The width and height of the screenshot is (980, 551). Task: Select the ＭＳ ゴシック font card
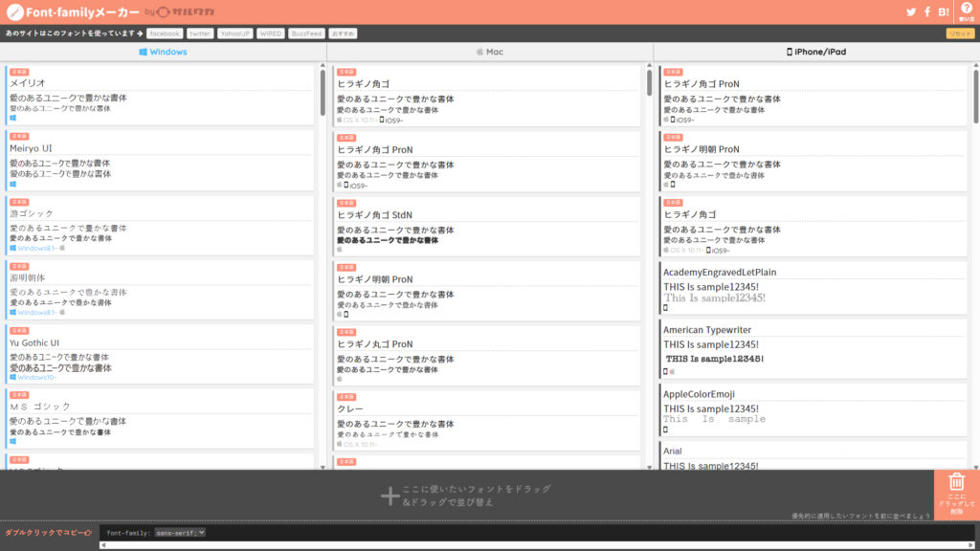pos(160,419)
